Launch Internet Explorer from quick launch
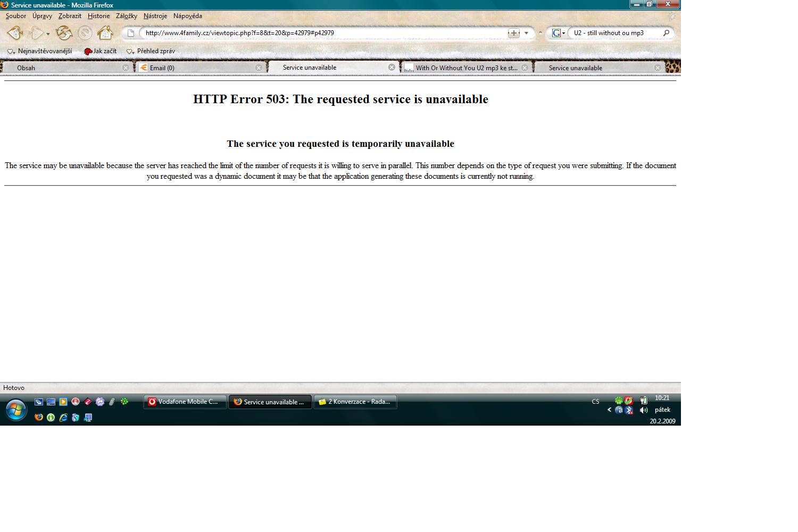Image resolution: width=798 pixels, height=532 pixels. [x=63, y=418]
